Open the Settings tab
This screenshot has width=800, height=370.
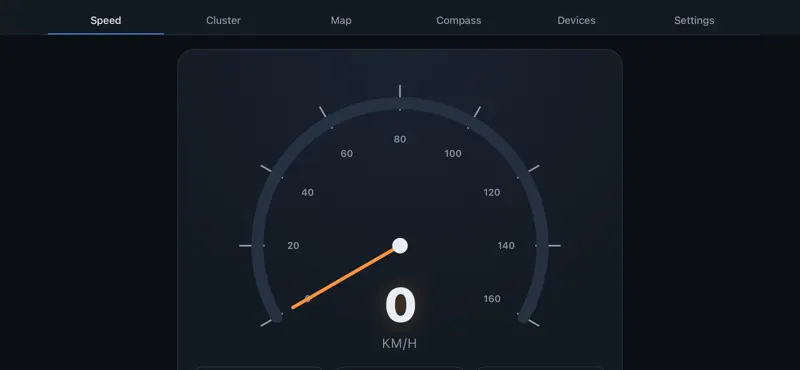694,20
